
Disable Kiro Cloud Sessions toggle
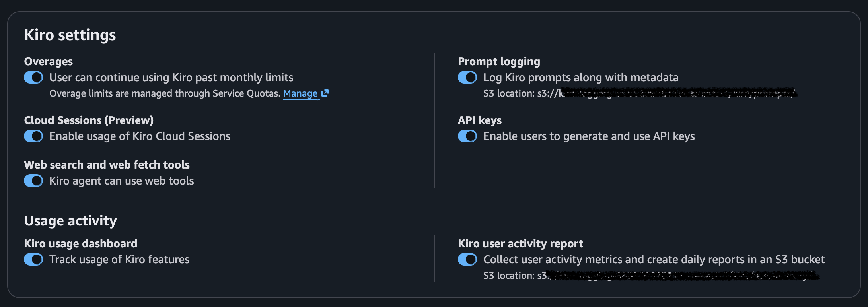pos(33,136)
